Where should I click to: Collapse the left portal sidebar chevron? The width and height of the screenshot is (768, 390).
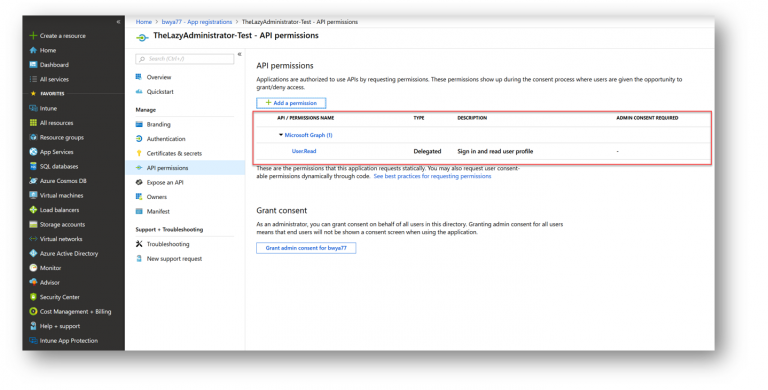(x=118, y=22)
